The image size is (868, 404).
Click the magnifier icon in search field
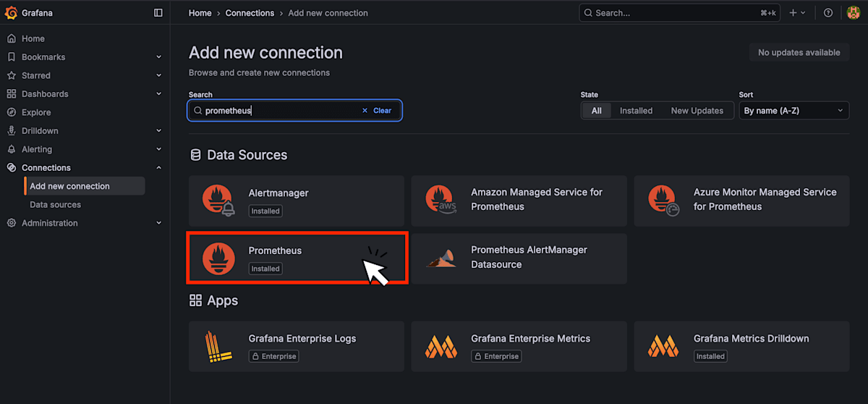(x=197, y=111)
